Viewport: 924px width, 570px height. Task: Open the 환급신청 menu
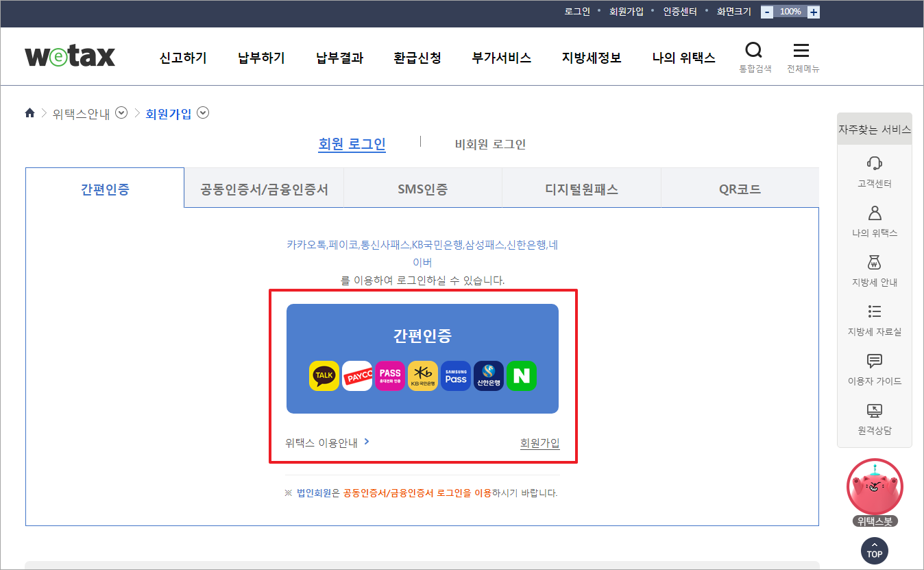click(x=417, y=58)
